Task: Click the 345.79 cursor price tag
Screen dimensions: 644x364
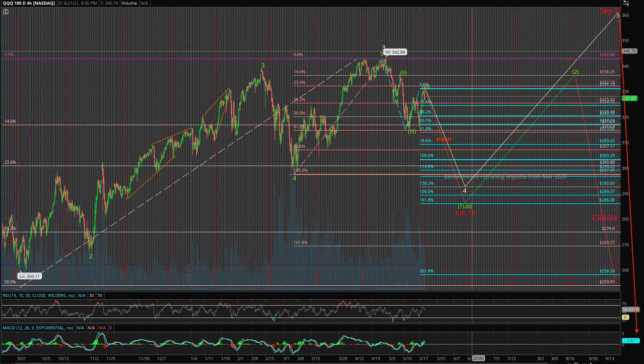Action: pos(629,51)
